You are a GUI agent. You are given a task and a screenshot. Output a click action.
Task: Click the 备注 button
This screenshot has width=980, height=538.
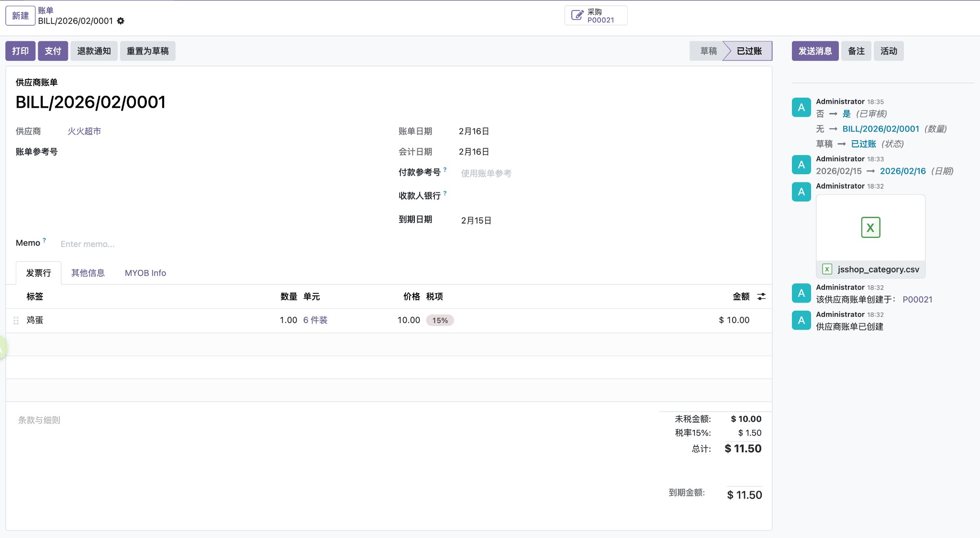856,51
